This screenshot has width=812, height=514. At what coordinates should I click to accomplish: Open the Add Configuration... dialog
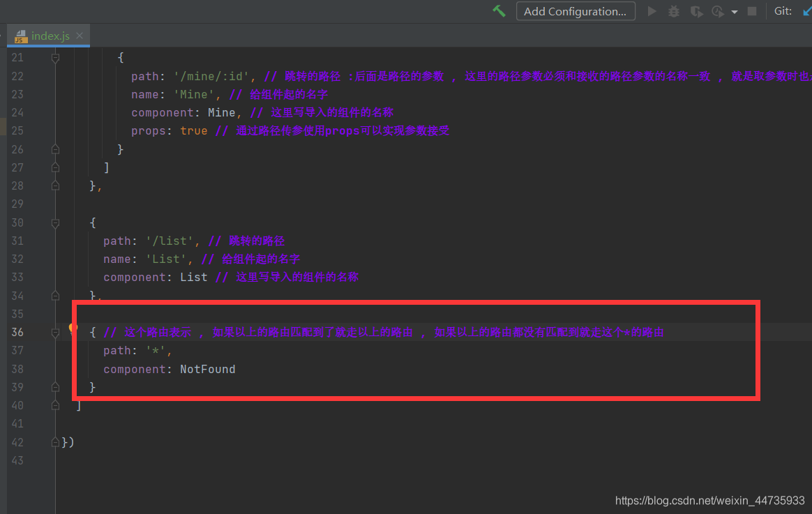576,11
